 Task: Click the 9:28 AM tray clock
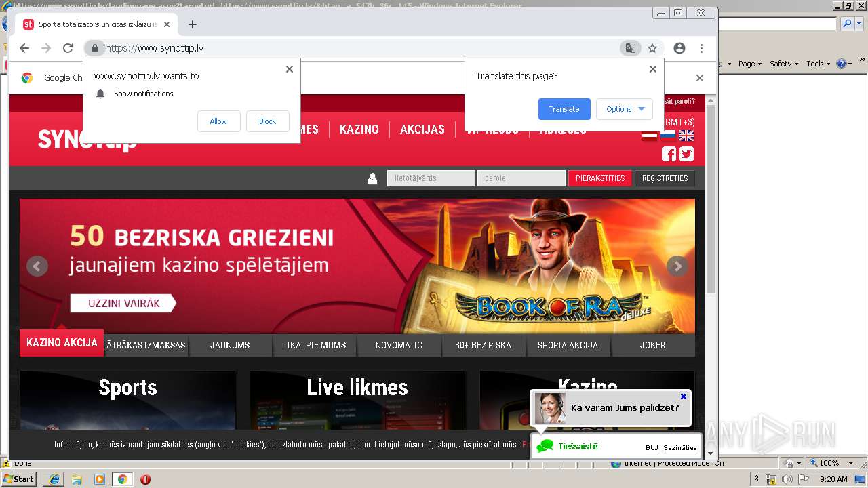click(833, 479)
